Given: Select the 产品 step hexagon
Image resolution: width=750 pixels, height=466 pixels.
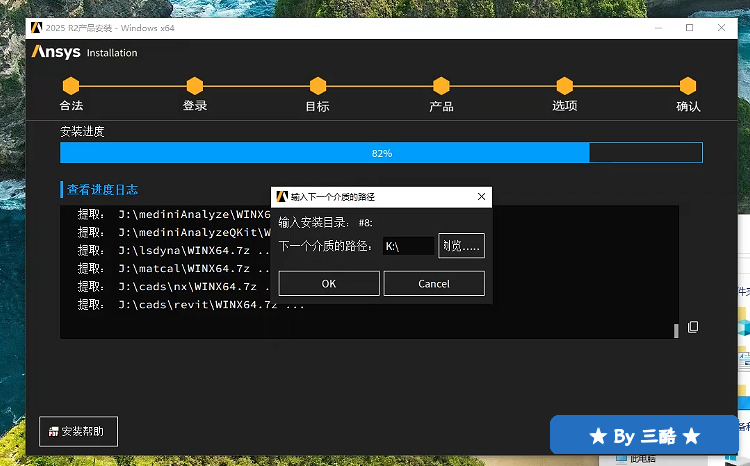Looking at the screenshot, I should (441, 86).
